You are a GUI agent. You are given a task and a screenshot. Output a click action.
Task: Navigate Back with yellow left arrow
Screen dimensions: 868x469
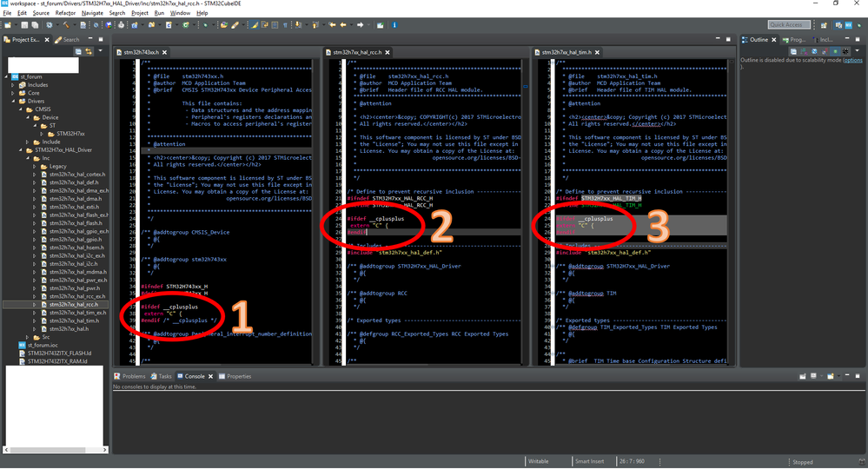click(x=343, y=25)
